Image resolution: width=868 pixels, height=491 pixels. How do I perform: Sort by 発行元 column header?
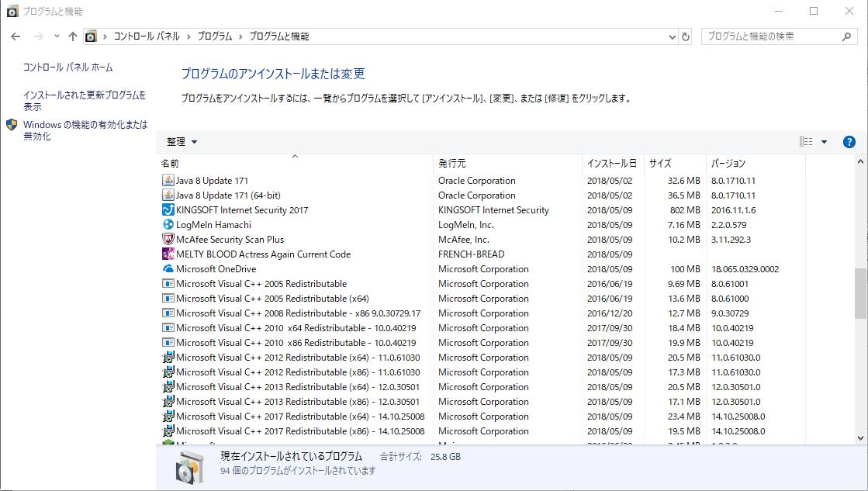pos(507,164)
